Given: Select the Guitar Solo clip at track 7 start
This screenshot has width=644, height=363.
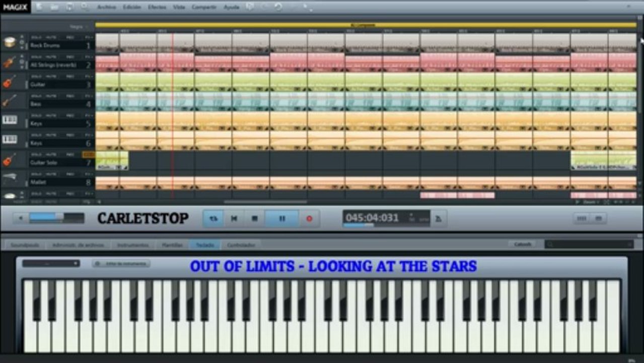Looking at the screenshot, I should 112,160.
